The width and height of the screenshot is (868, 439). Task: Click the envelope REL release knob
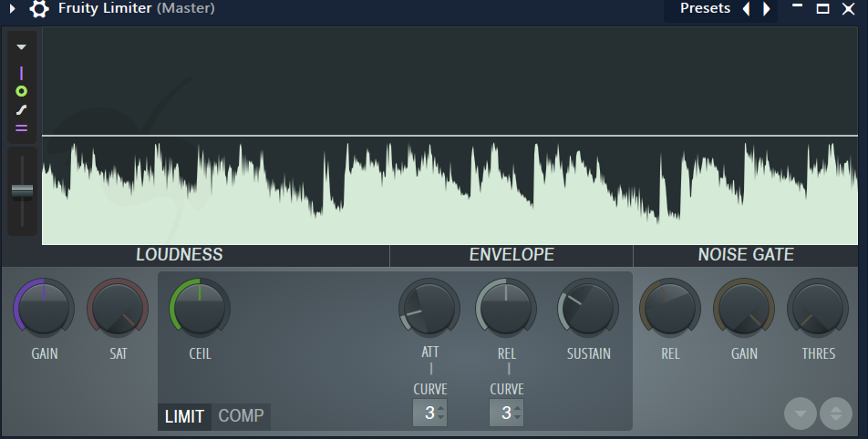click(505, 308)
